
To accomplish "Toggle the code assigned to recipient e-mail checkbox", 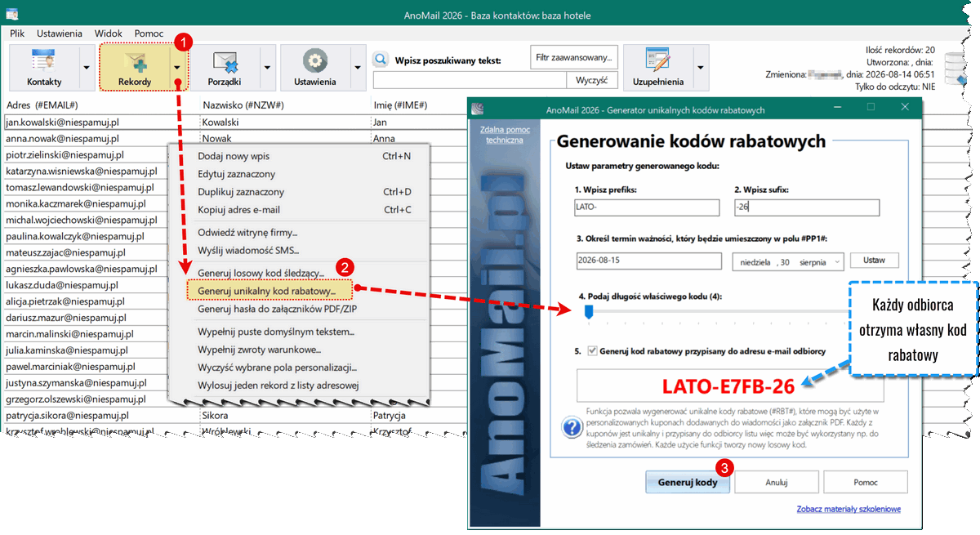I will [x=592, y=351].
